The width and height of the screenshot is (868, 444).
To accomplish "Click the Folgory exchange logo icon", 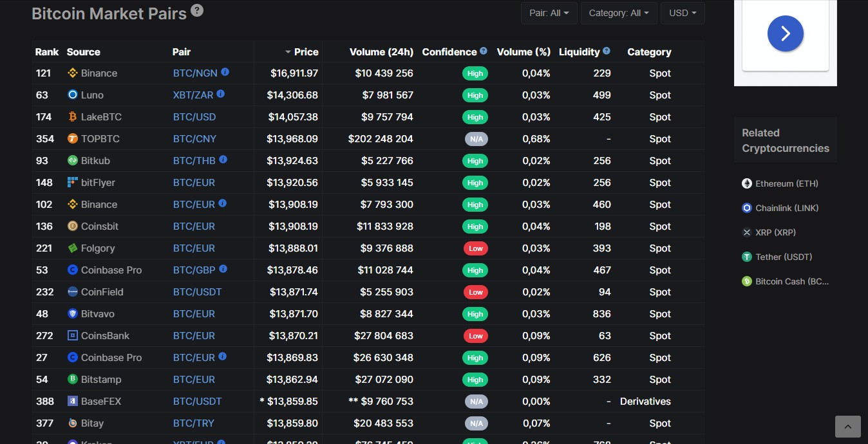I will [73, 248].
